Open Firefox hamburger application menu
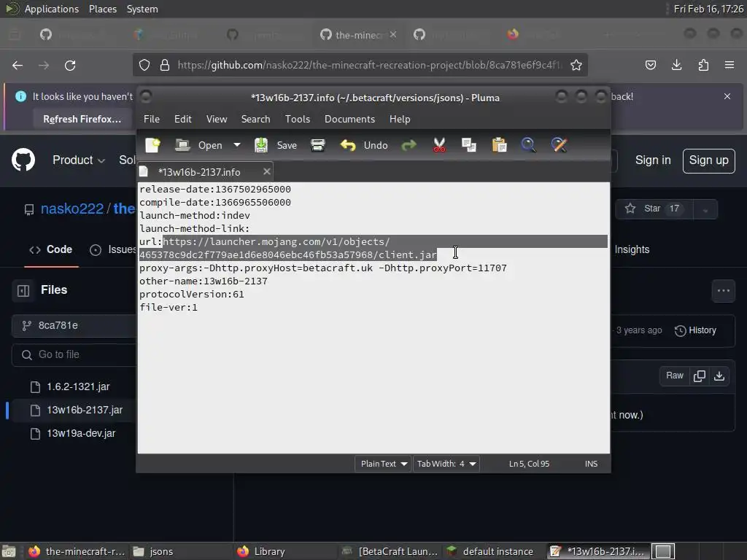Image resolution: width=747 pixels, height=560 pixels. coord(729,65)
